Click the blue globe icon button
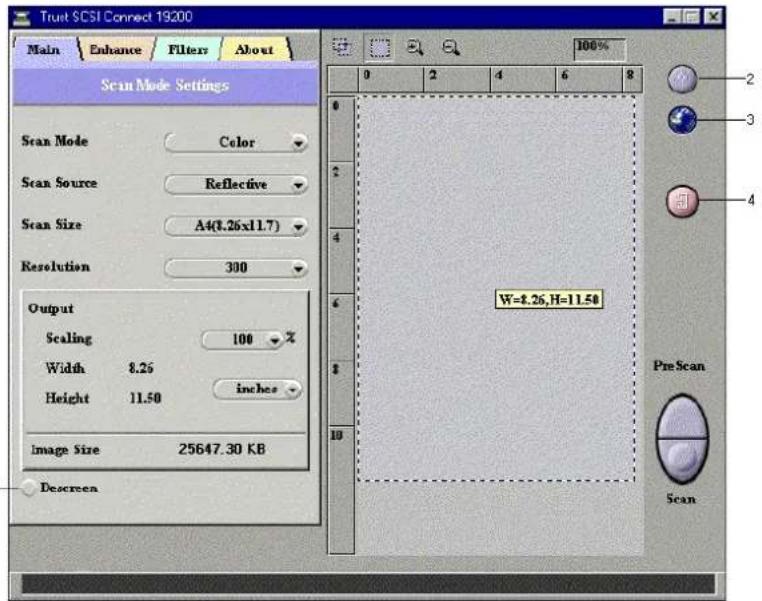Image resolution: width=762 pixels, height=601 pixels. tap(682, 120)
